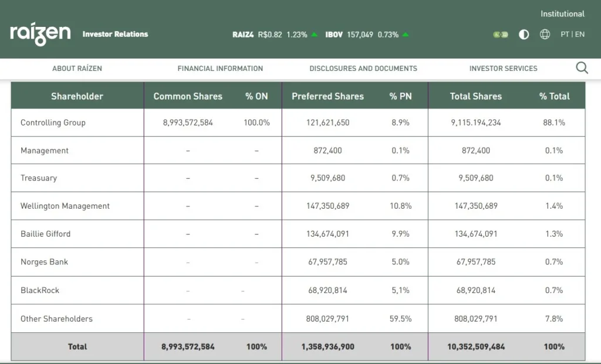Open the Investor Services menu
601x364 pixels.
point(503,69)
